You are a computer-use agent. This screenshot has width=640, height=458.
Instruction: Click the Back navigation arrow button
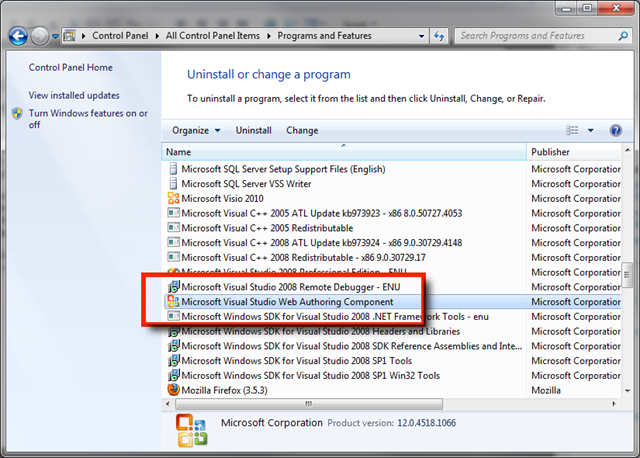click(18, 36)
